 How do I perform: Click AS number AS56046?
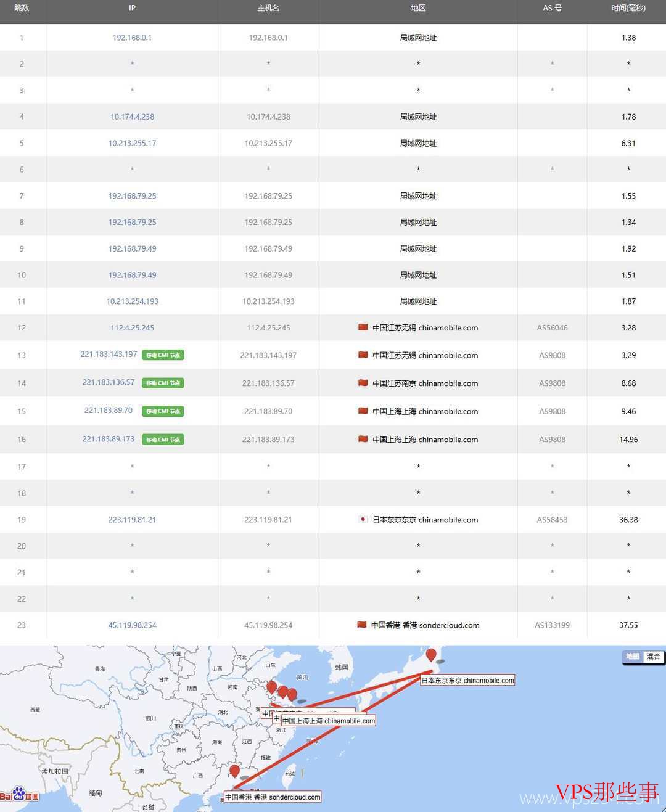pos(552,328)
